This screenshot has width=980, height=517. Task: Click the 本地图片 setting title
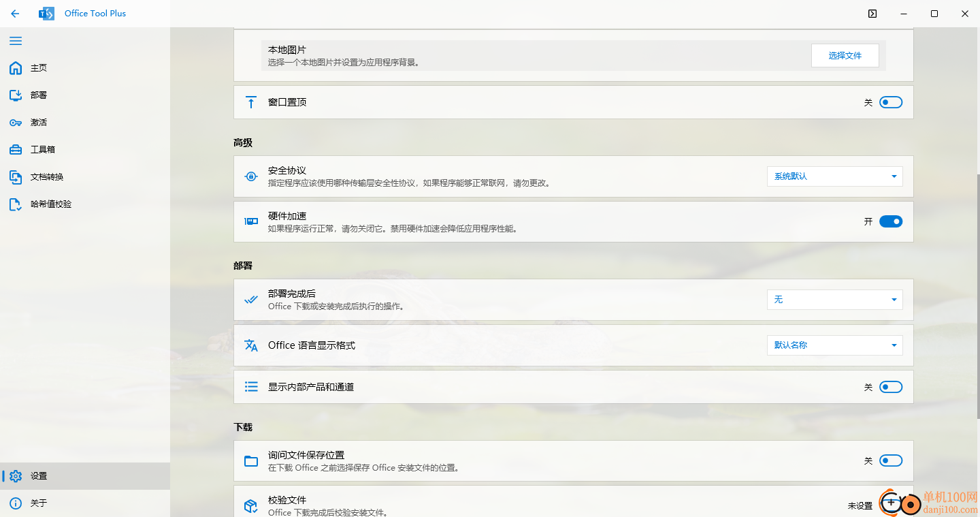coord(287,50)
